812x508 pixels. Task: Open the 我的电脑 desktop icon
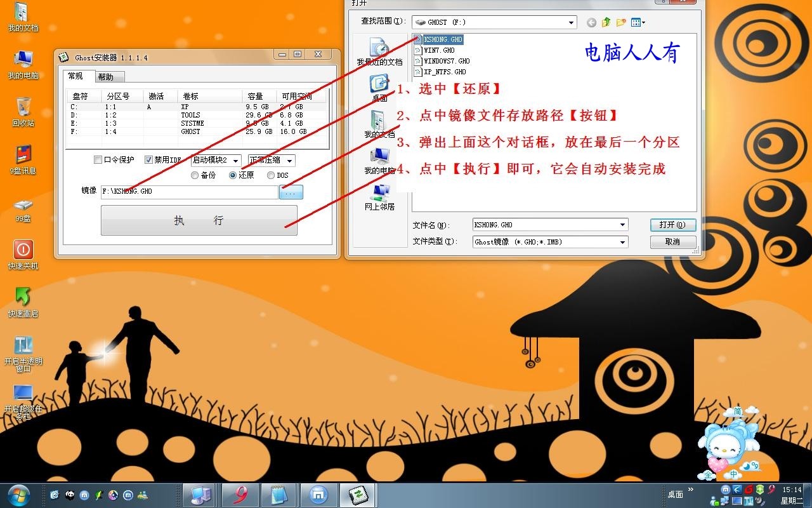point(23,65)
